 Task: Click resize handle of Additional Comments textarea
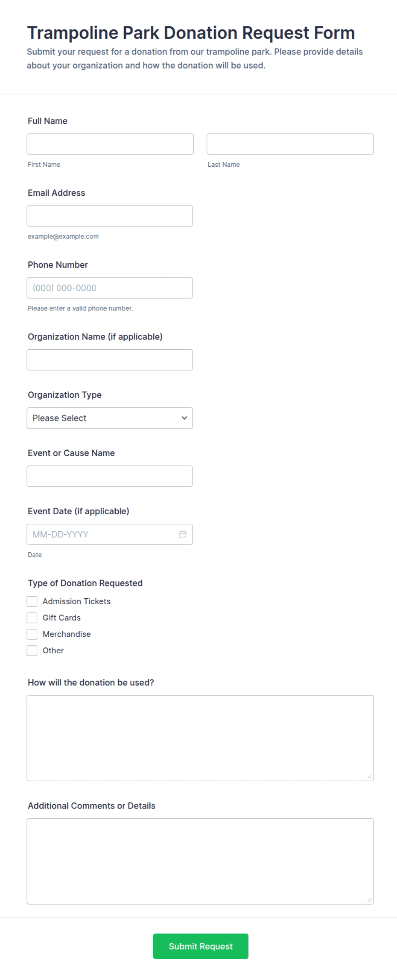369,900
